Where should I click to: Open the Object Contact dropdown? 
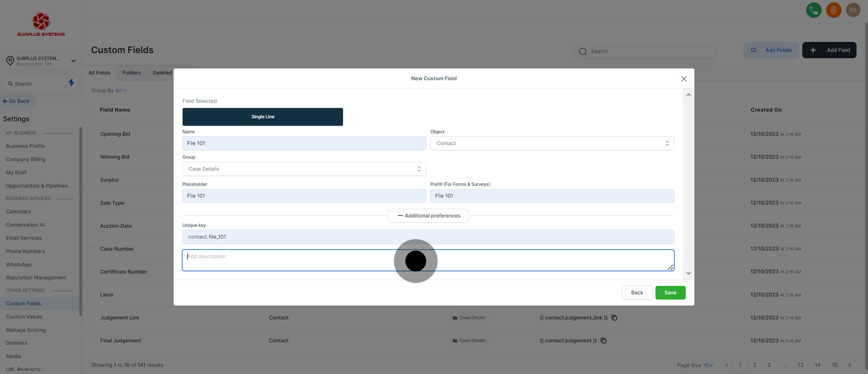click(x=552, y=143)
